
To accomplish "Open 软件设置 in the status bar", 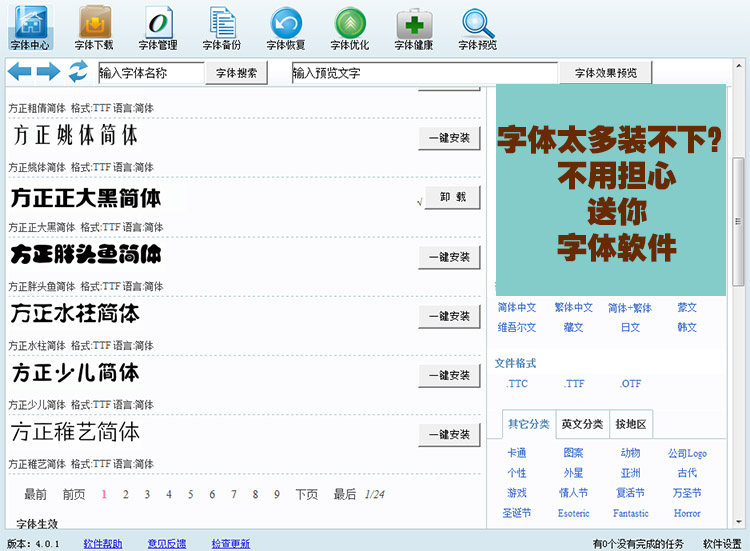I will [722, 544].
